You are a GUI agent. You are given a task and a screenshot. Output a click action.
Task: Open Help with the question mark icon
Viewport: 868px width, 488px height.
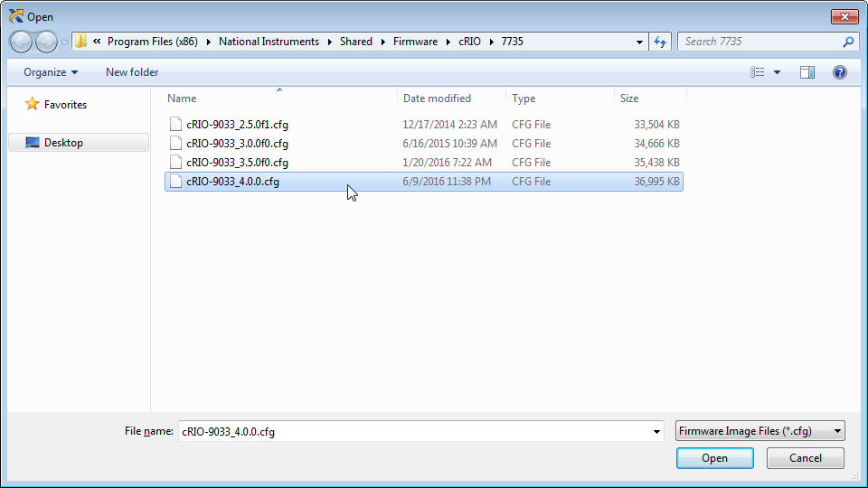[x=840, y=72]
